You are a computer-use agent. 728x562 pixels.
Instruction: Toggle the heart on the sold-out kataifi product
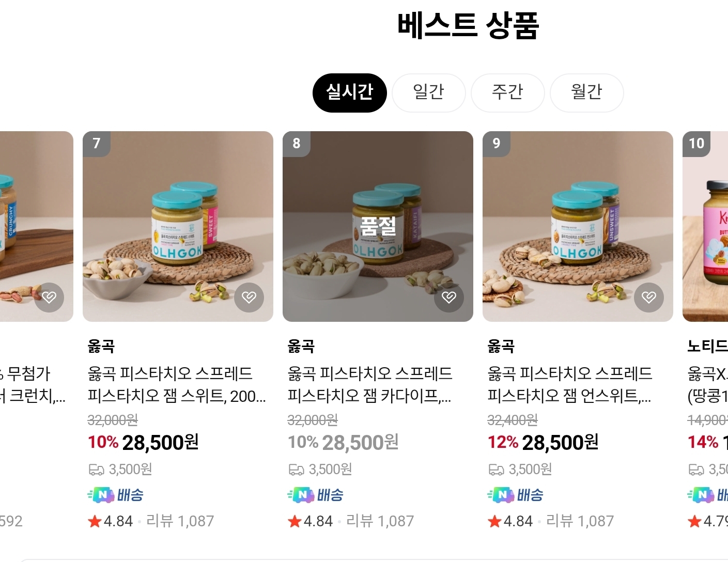pos(449,297)
